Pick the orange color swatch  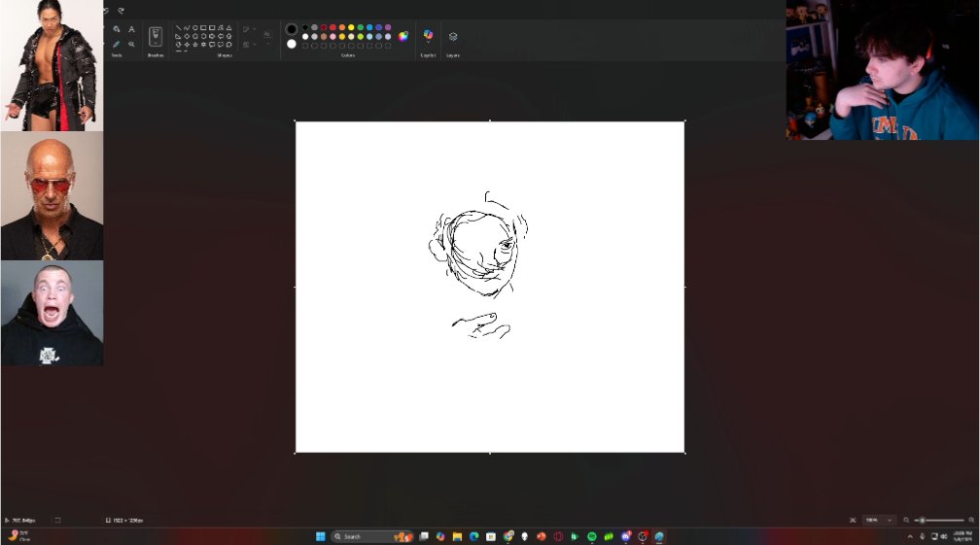(x=342, y=27)
